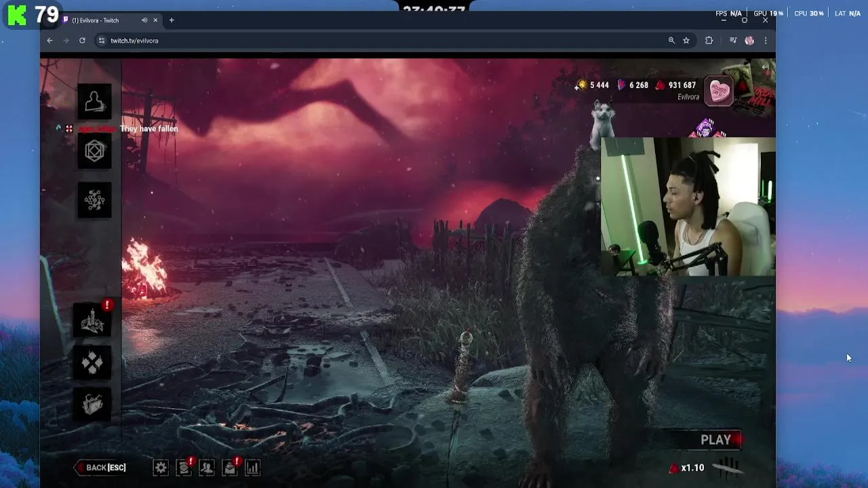The image size is (868, 488).
Task: Click the Evilvora player name
Action: (x=688, y=97)
